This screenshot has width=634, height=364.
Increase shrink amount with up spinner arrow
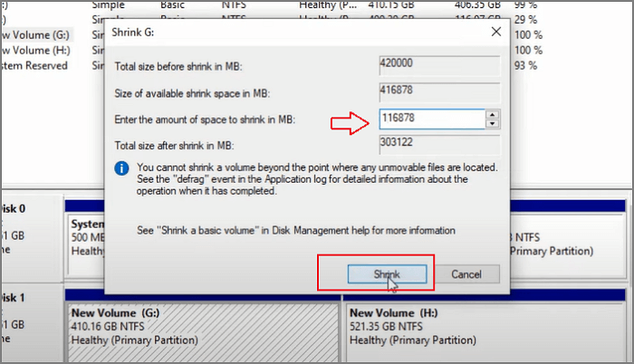point(492,114)
